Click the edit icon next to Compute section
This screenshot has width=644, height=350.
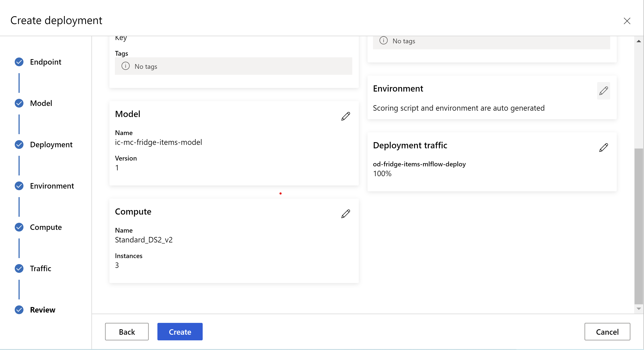(346, 213)
